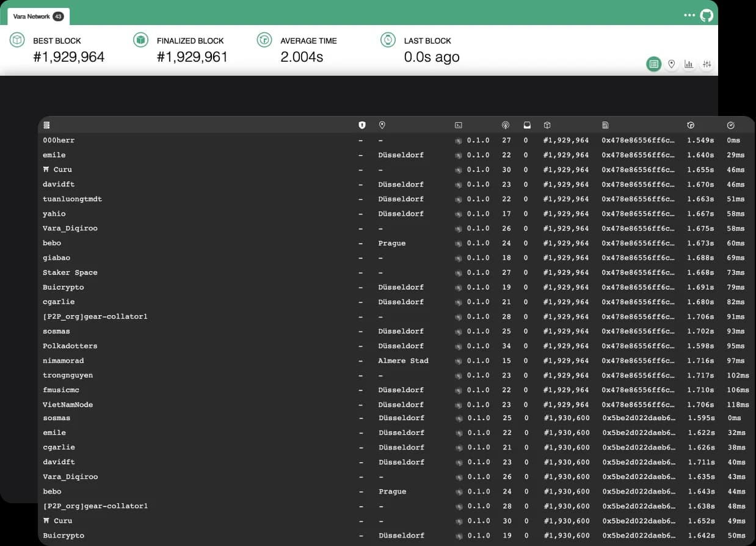This screenshot has width=756, height=546.
Task: Switch to the node list view
Action: coord(654,64)
